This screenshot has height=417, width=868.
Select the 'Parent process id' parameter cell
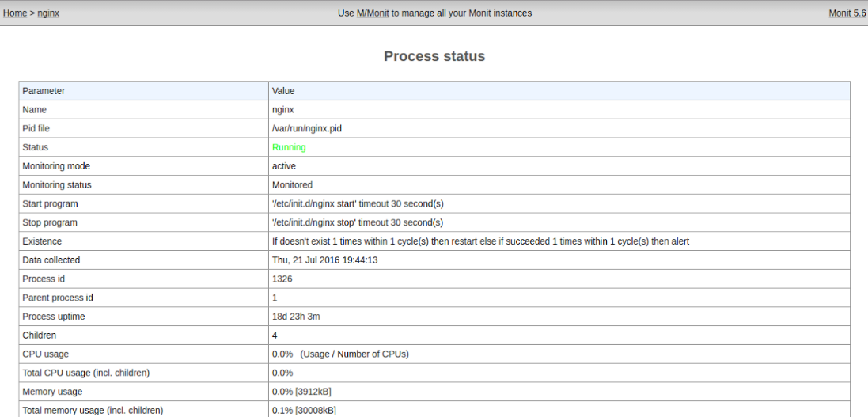144,298
